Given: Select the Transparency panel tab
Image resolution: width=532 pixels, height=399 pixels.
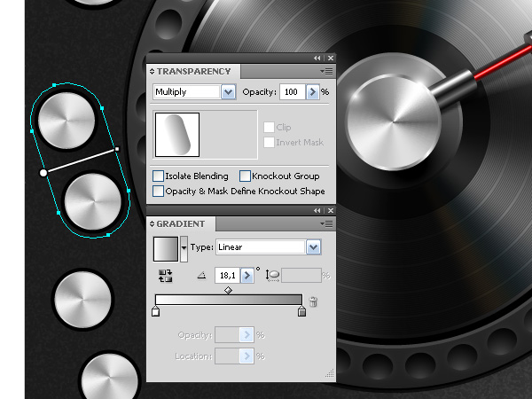Looking at the screenshot, I should 193,71.
